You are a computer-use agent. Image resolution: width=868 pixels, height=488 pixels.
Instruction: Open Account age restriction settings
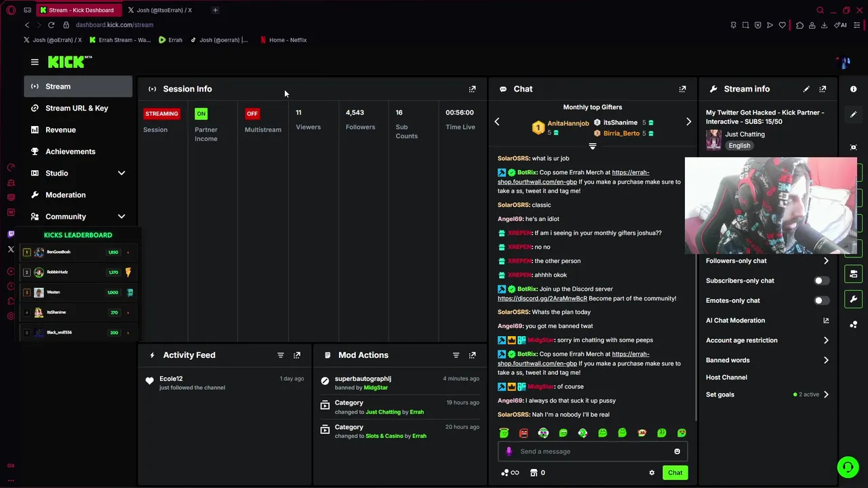pos(768,340)
